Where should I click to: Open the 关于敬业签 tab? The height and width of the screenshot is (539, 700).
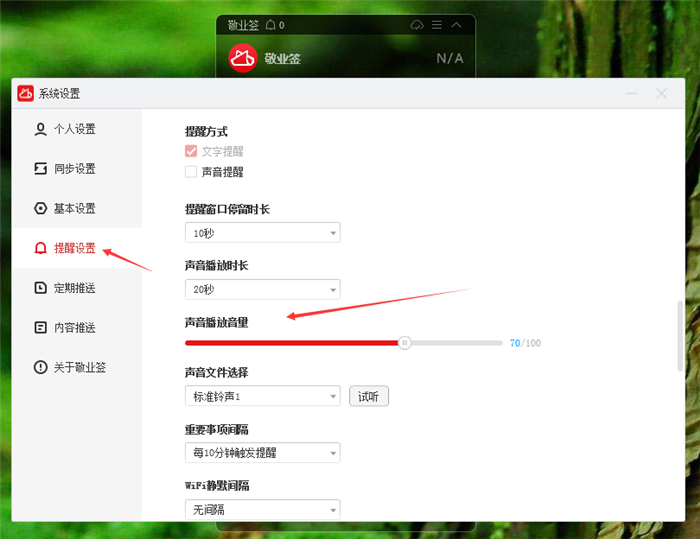click(77, 368)
